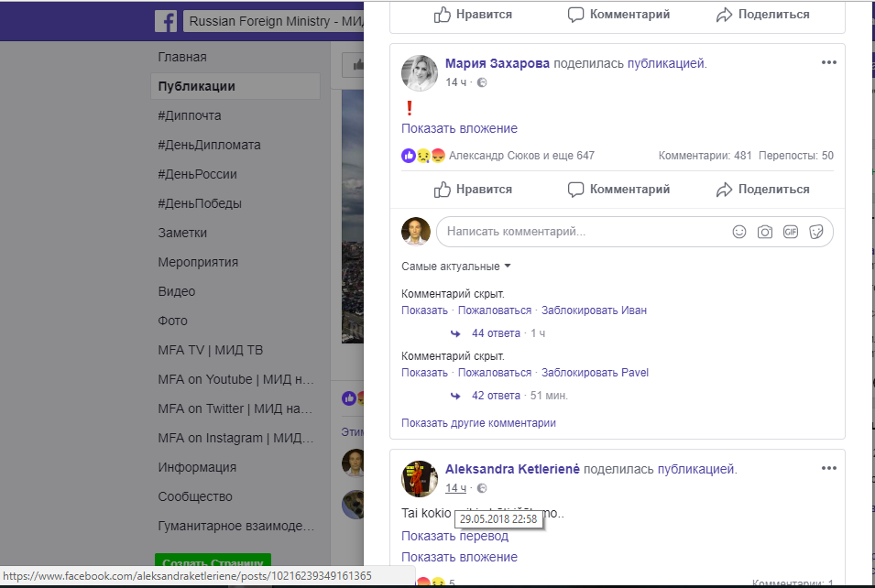The width and height of the screenshot is (875, 588).
Task: Click Поделиться on the topmost post
Action: coord(762,15)
